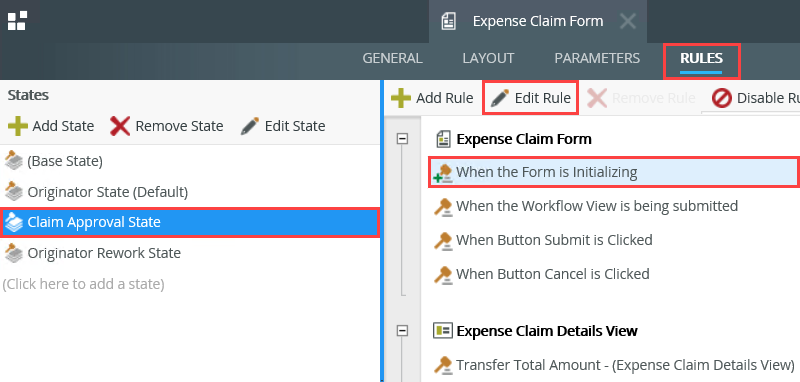Image resolution: width=800 pixels, height=382 pixels.
Task: Click the Expense Claim Form group form icon
Action: point(443,139)
